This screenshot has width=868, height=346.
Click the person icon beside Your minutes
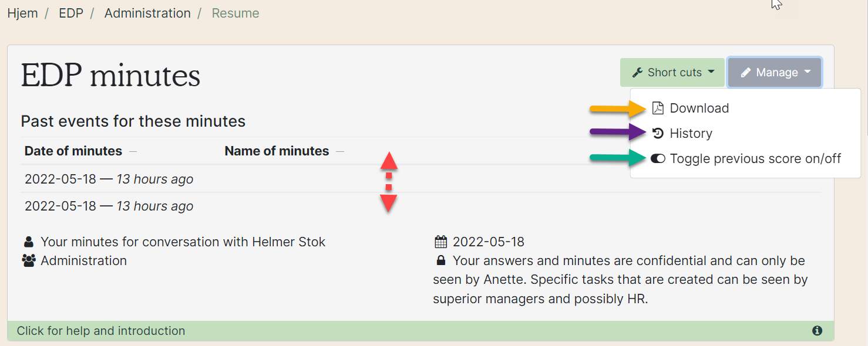28,242
